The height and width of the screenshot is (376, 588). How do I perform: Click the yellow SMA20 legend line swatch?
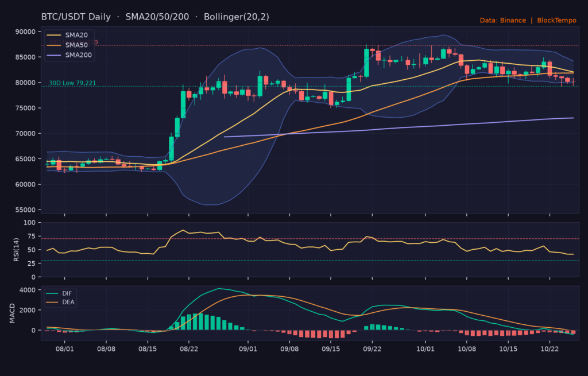(53, 35)
